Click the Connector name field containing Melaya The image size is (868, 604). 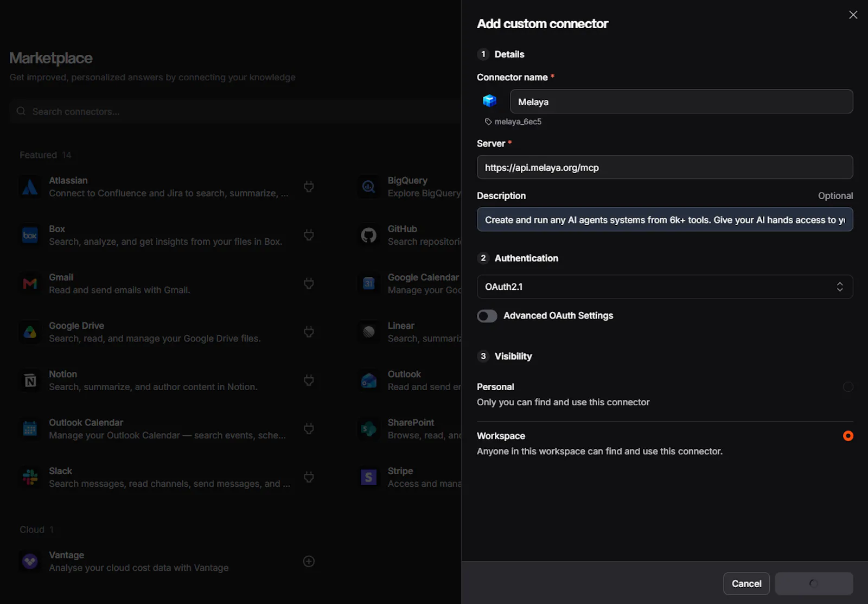[x=681, y=101]
